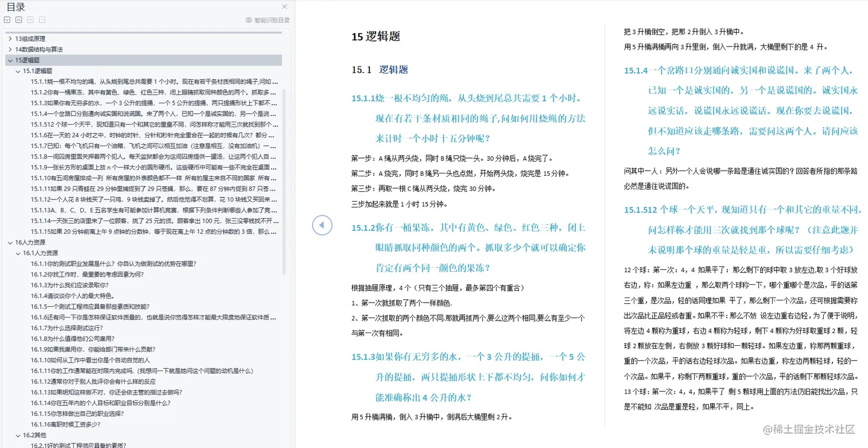Open outline entry 15.1.5 about 12 balls
Screen dimensions: 868x448
click(154, 125)
